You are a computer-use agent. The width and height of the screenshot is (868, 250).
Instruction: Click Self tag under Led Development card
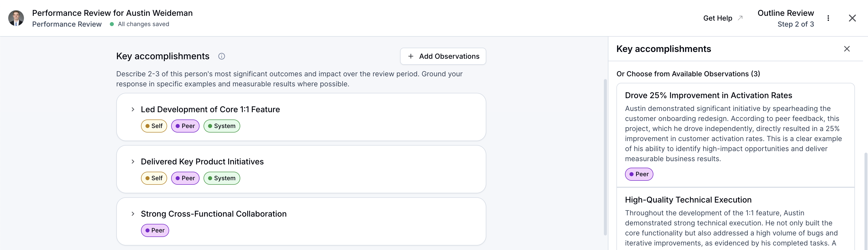(154, 126)
